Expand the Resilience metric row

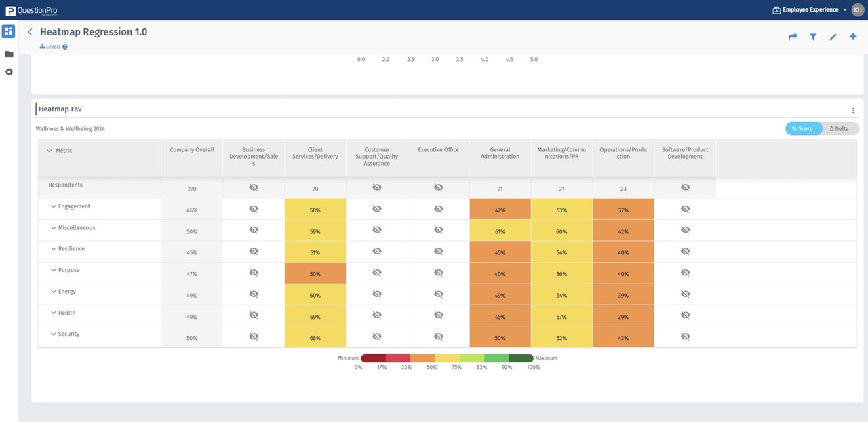[x=54, y=249]
